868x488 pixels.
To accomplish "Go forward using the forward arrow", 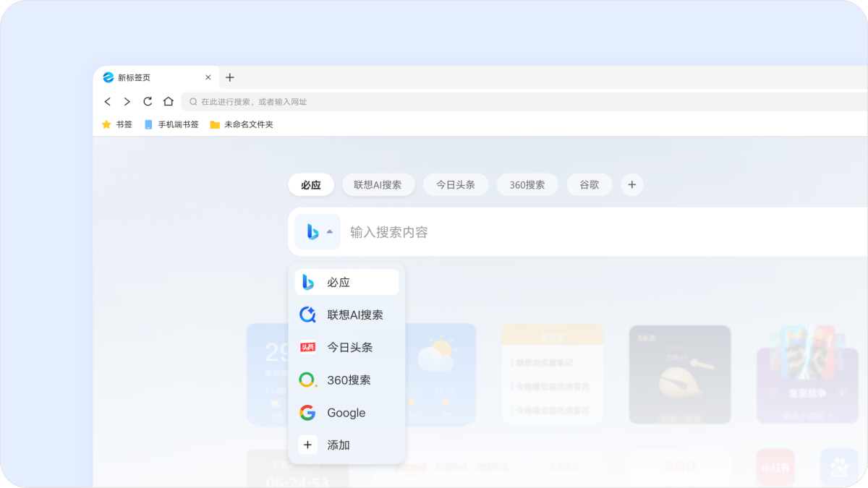I will pyautogui.click(x=127, y=102).
